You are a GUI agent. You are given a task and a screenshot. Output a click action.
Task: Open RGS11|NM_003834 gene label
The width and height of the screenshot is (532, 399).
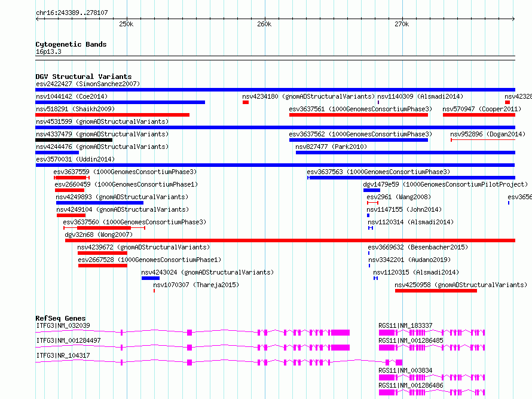click(x=405, y=370)
